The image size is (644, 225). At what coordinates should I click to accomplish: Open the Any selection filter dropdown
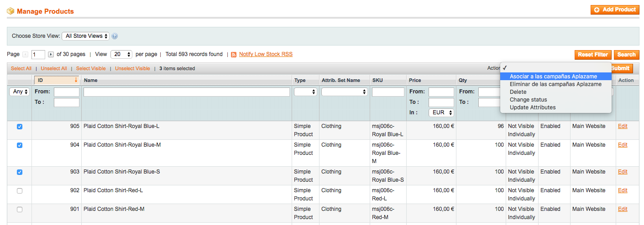[x=20, y=92]
